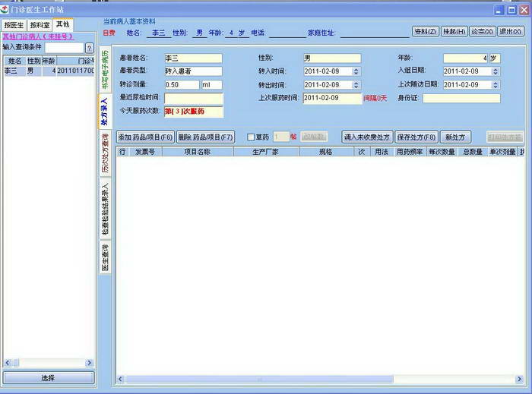Screen dimensions: 532x394
Task: Click the workstation app icon in title bar
Action: (5, 9)
